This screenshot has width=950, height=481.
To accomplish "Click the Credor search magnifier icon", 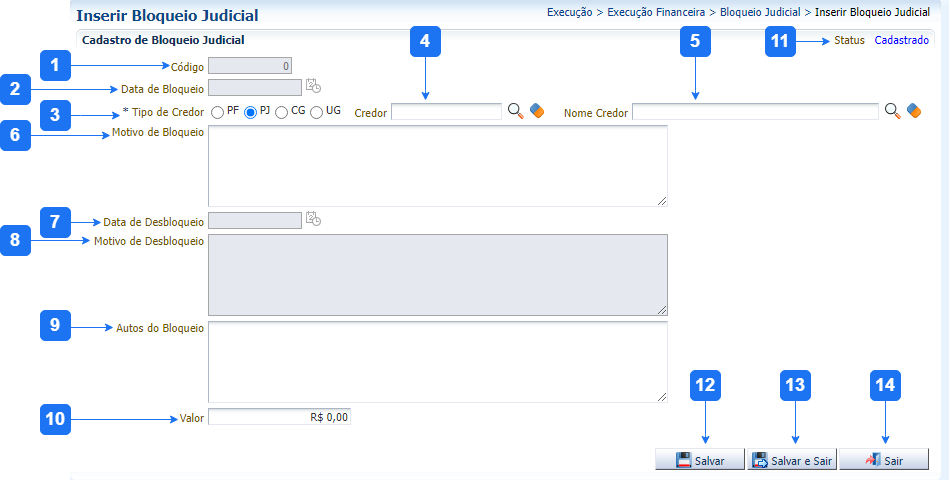I will (515, 111).
